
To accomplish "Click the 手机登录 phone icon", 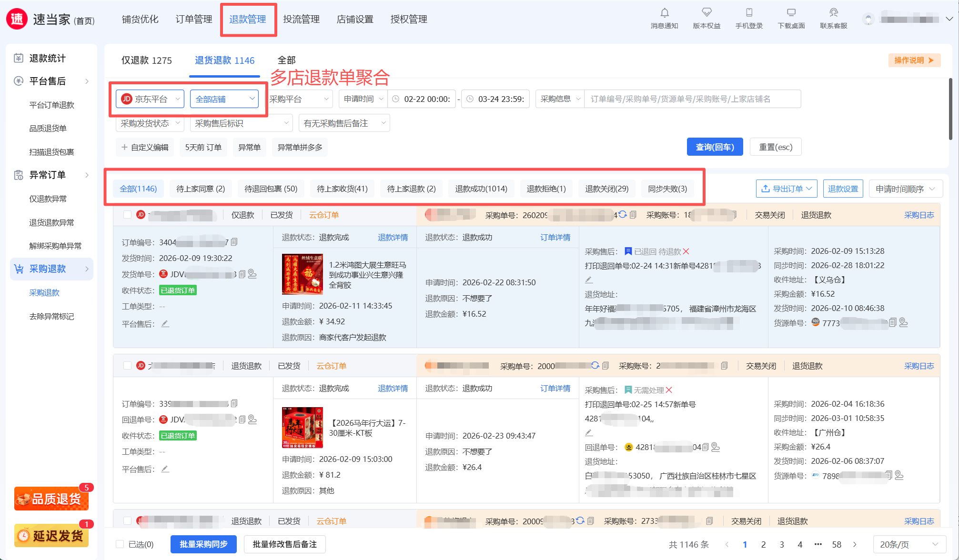I will [749, 13].
